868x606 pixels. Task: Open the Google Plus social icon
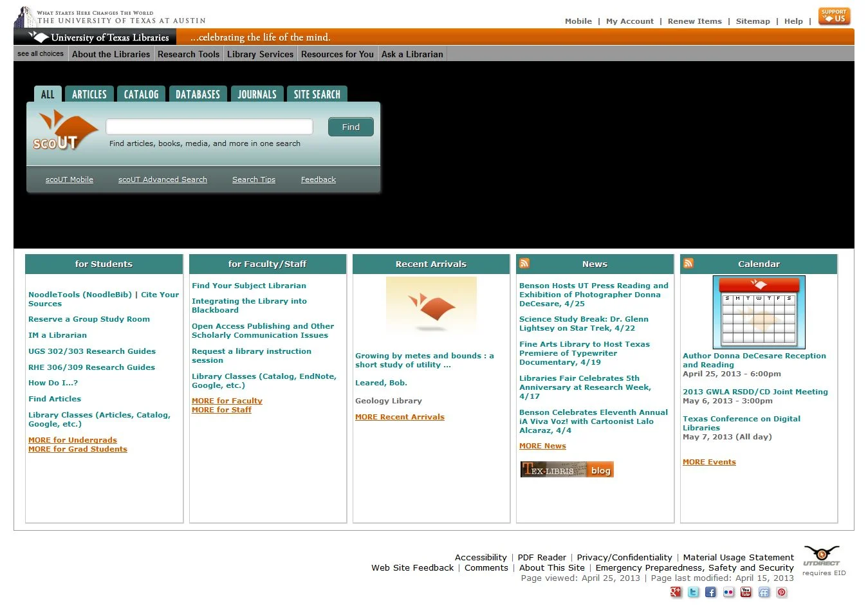(x=676, y=592)
